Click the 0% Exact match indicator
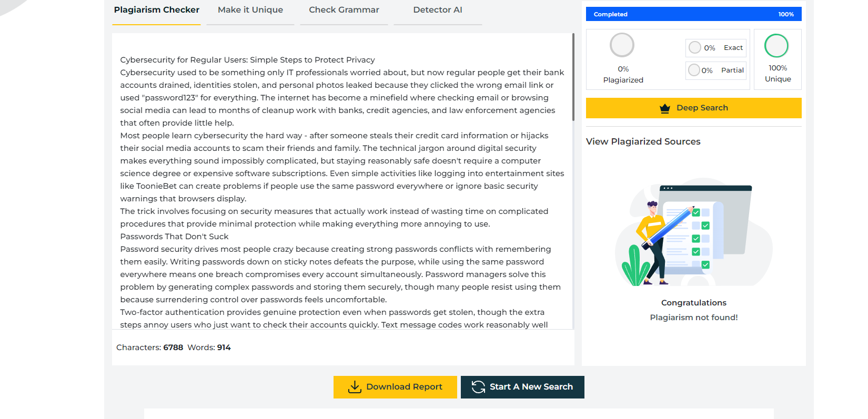 (716, 48)
